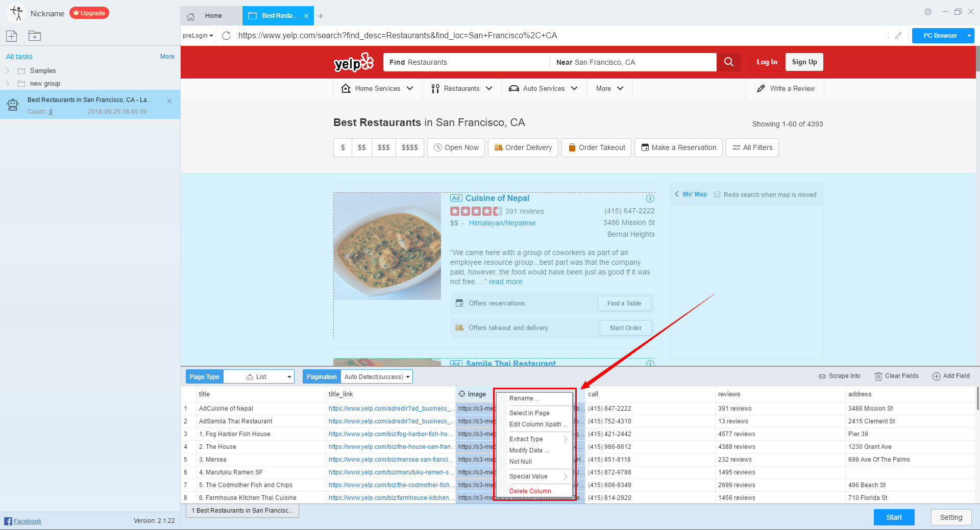
Task: Click the Cuisine of Nepal food thumbnail
Action: coord(387,246)
